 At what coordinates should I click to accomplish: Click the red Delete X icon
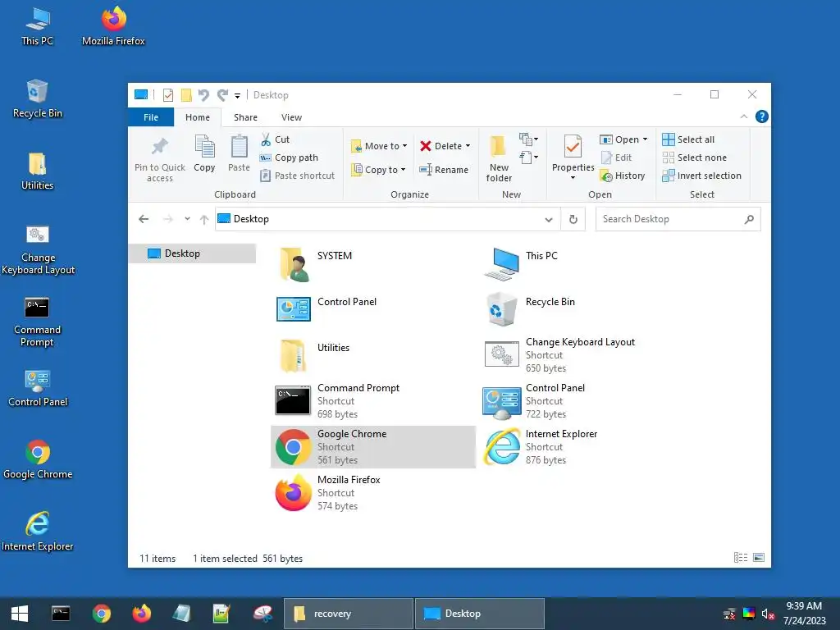[x=426, y=146]
